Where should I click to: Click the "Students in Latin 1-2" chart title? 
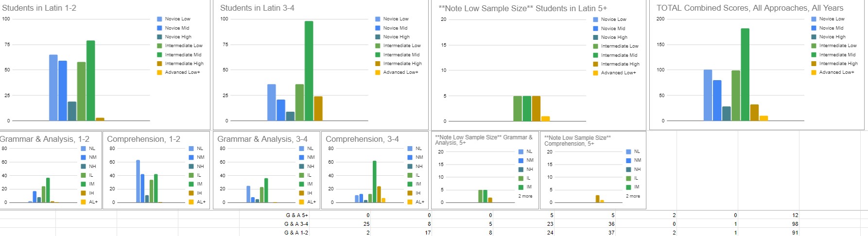pyautogui.click(x=39, y=8)
